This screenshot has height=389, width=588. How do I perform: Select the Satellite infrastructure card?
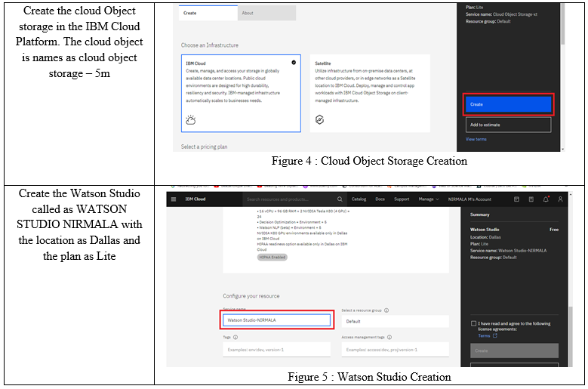[370, 94]
